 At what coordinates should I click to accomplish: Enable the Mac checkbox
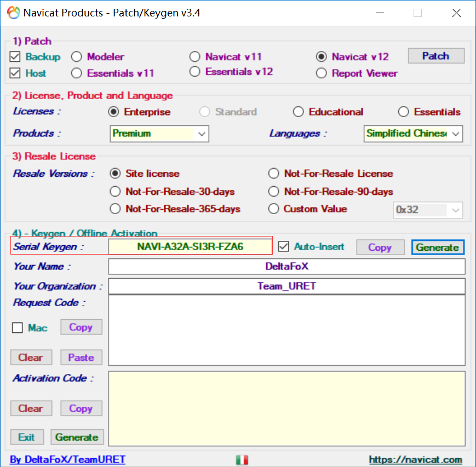coord(18,328)
